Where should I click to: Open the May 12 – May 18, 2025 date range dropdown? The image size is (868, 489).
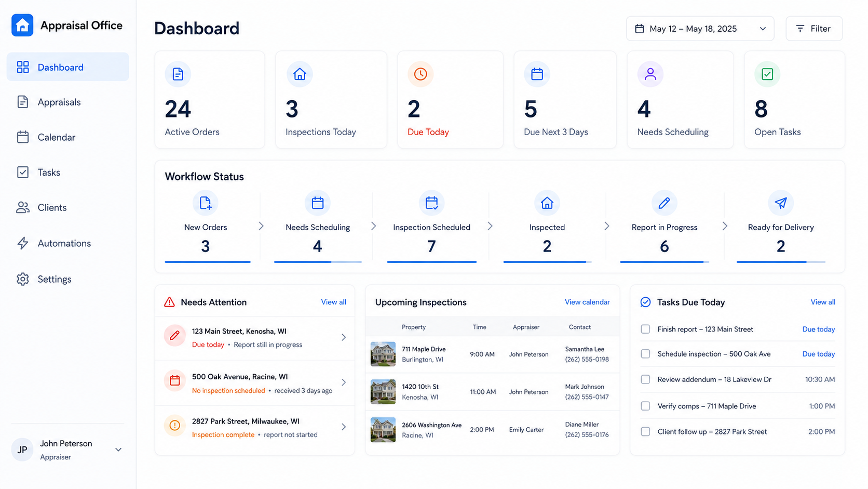tap(700, 29)
